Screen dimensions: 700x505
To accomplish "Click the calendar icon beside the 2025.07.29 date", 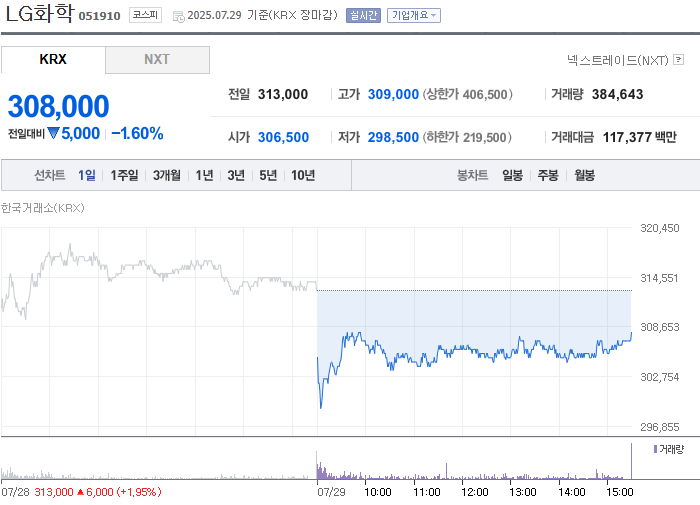I will [x=179, y=17].
